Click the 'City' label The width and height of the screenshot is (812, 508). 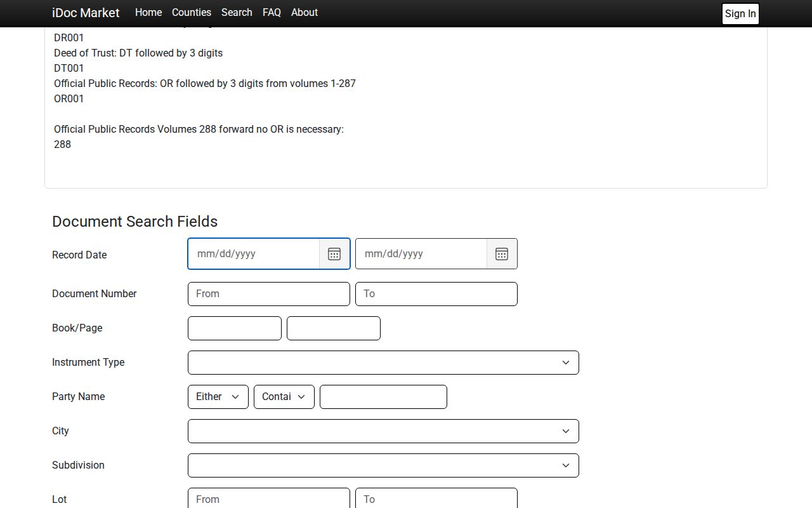coord(60,431)
